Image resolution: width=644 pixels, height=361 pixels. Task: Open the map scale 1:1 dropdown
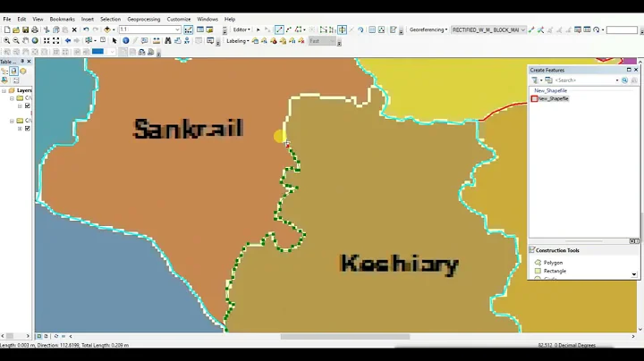(x=177, y=30)
